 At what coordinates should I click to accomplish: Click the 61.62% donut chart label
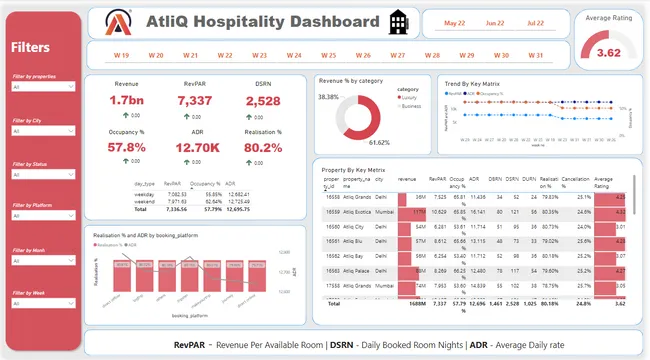pos(379,143)
